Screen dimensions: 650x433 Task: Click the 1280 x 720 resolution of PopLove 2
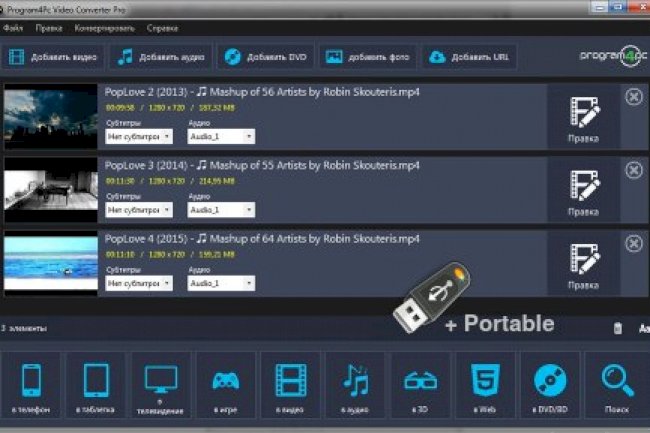click(166, 108)
